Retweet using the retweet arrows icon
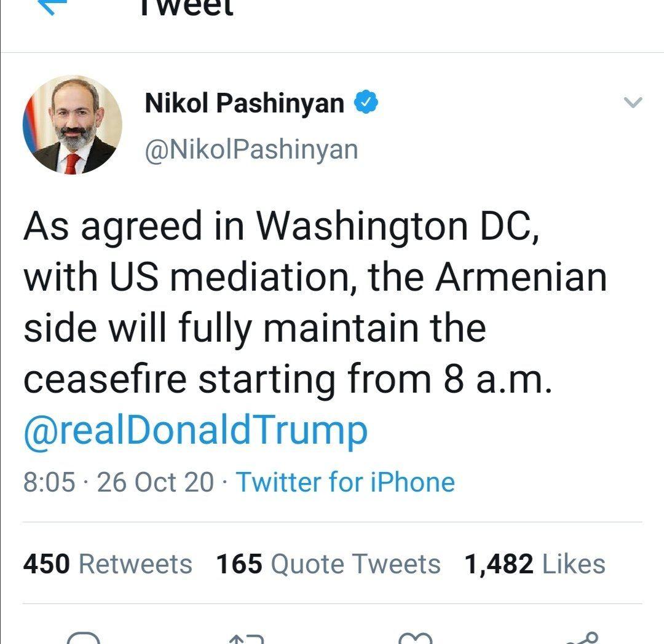664x644 pixels. click(x=247, y=638)
